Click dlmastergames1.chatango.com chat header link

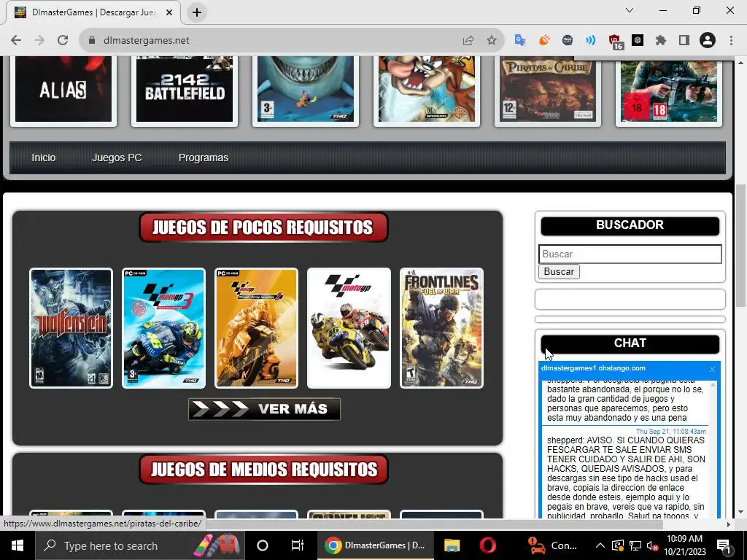593,368
